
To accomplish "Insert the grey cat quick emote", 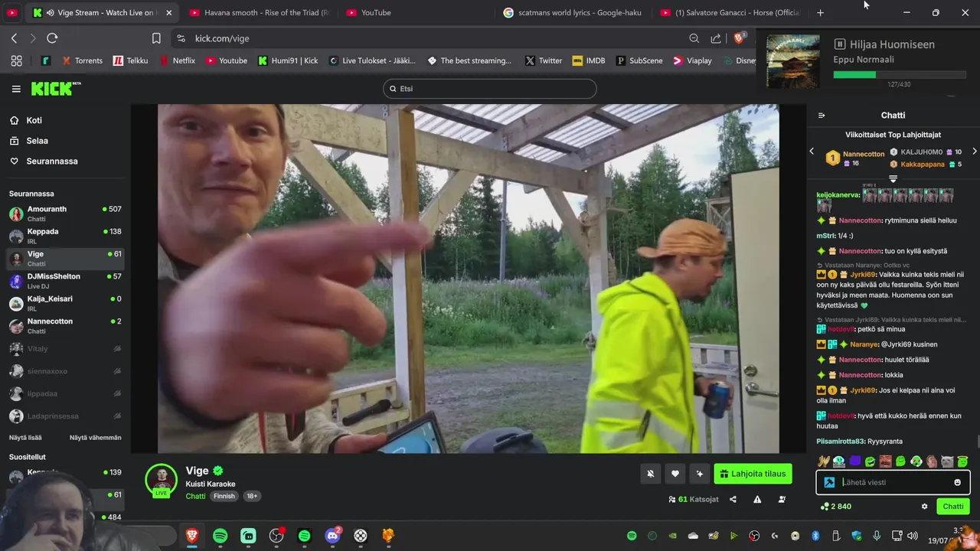I will point(947,461).
